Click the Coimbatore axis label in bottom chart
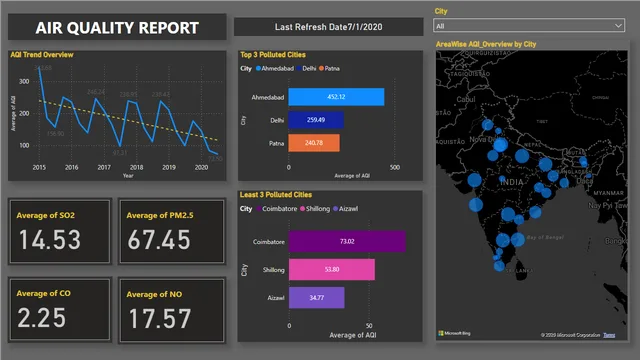640x360 pixels. click(269, 242)
